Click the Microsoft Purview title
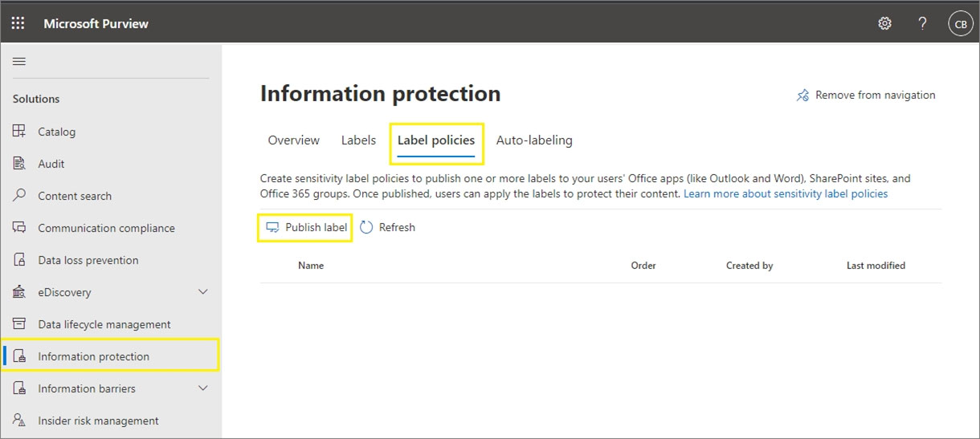Image resolution: width=980 pixels, height=439 pixels. click(x=96, y=23)
